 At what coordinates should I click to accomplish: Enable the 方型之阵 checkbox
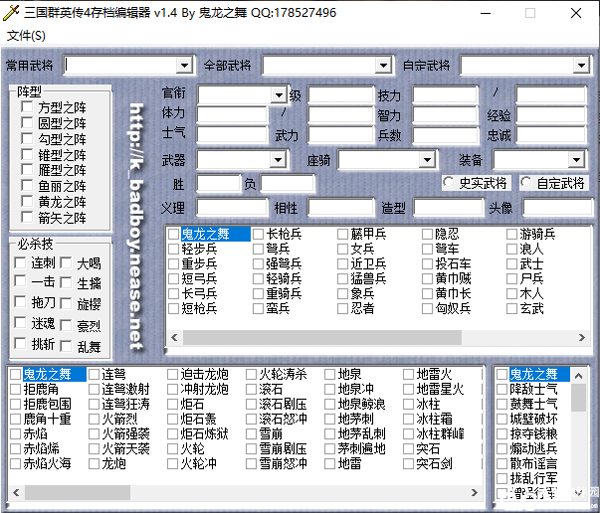[x=28, y=107]
